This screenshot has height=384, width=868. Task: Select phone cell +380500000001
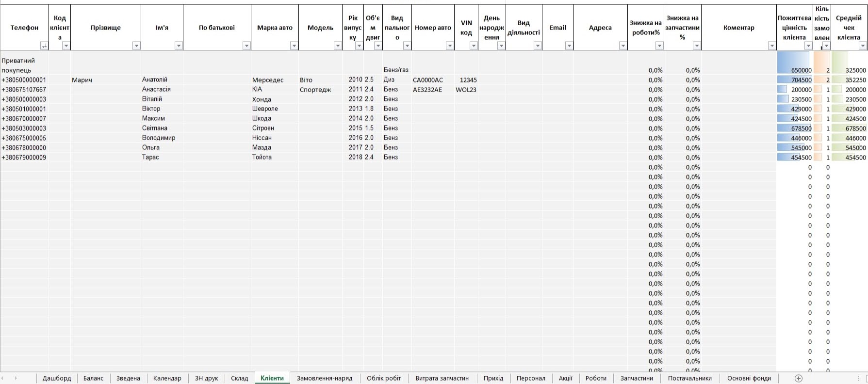coord(24,80)
